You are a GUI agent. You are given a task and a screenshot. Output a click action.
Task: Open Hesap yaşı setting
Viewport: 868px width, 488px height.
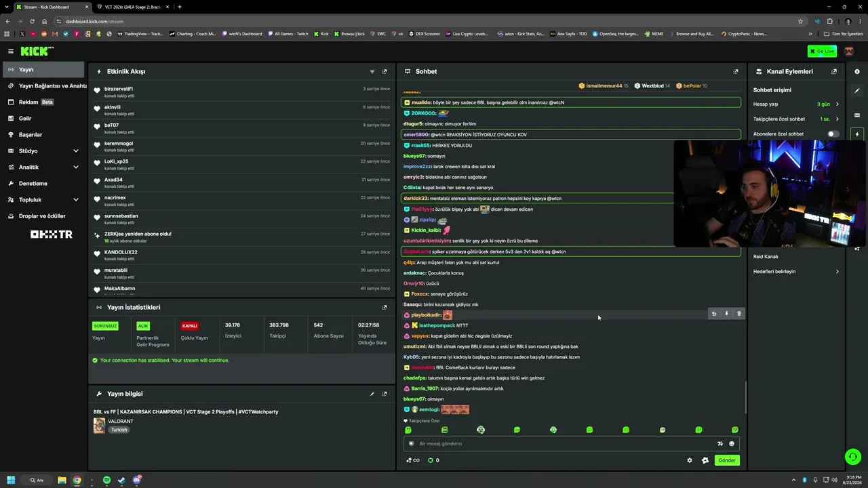pos(796,104)
